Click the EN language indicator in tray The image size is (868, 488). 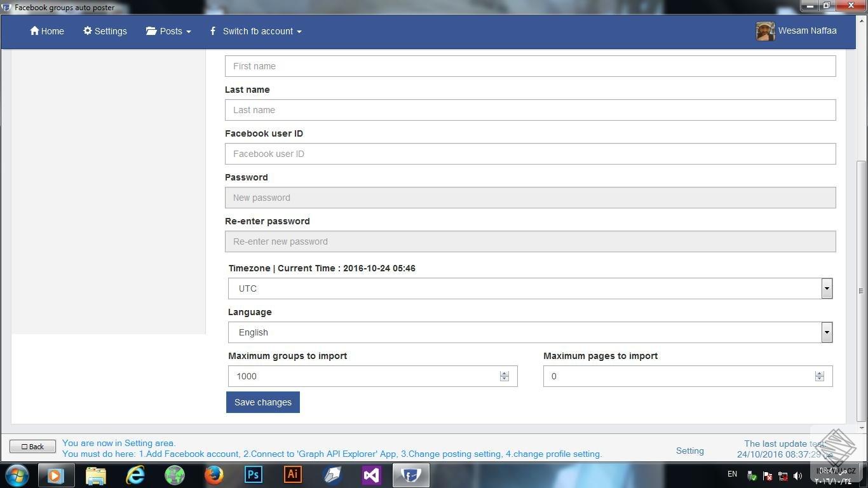pyautogui.click(x=732, y=474)
